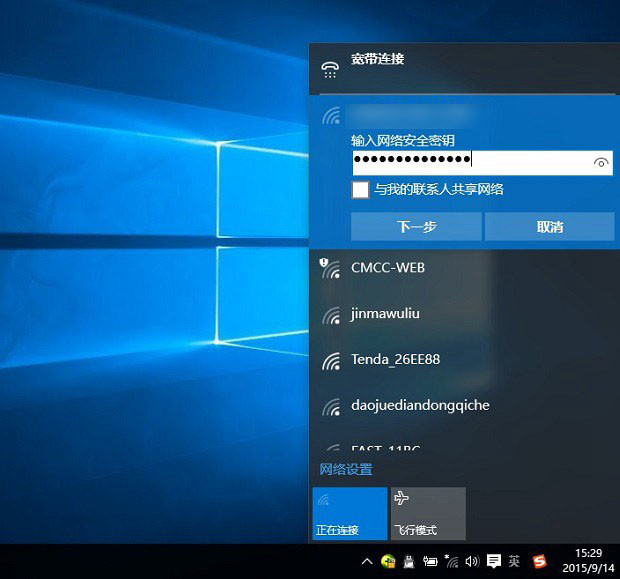Click the 取消 (Cancel) button
620x579 pixels.
click(x=549, y=227)
